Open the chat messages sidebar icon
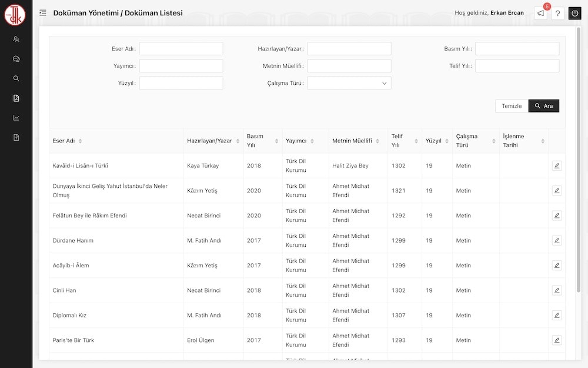This screenshot has width=588, height=368. [x=16, y=59]
